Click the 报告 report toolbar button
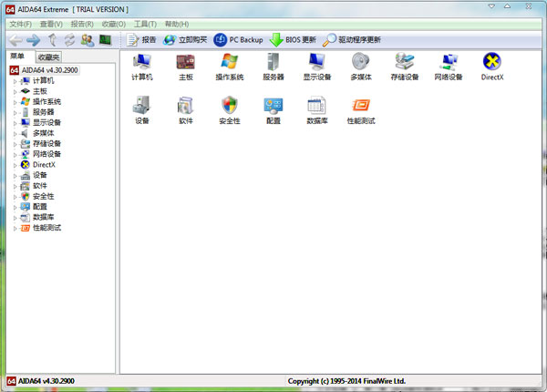The height and width of the screenshot is (392, 547). (141, 40)
